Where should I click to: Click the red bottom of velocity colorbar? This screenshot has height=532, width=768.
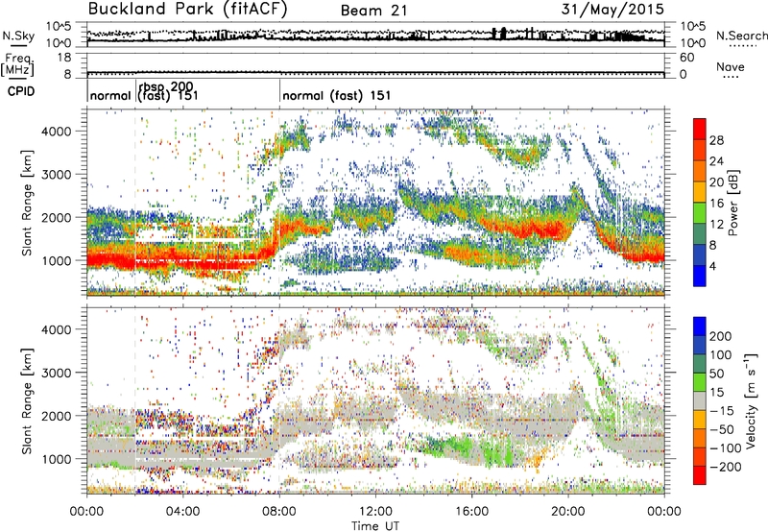700,475
